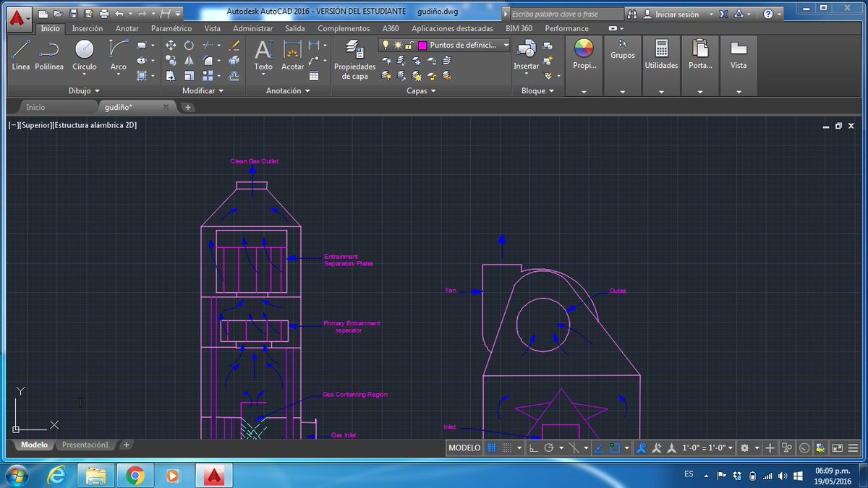Switch to the Inserción ribbon tab
This screenshot has width=868, height=488.
[x=88, y=28]
